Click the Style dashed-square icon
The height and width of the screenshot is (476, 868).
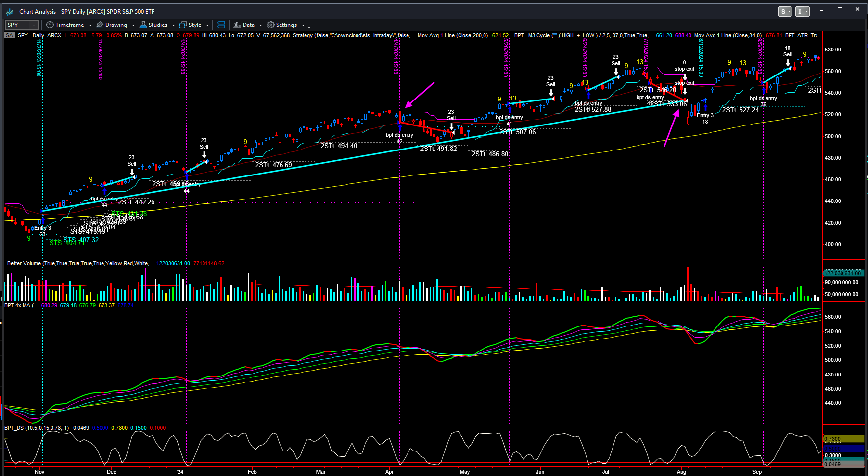click(x=183, y=25)
